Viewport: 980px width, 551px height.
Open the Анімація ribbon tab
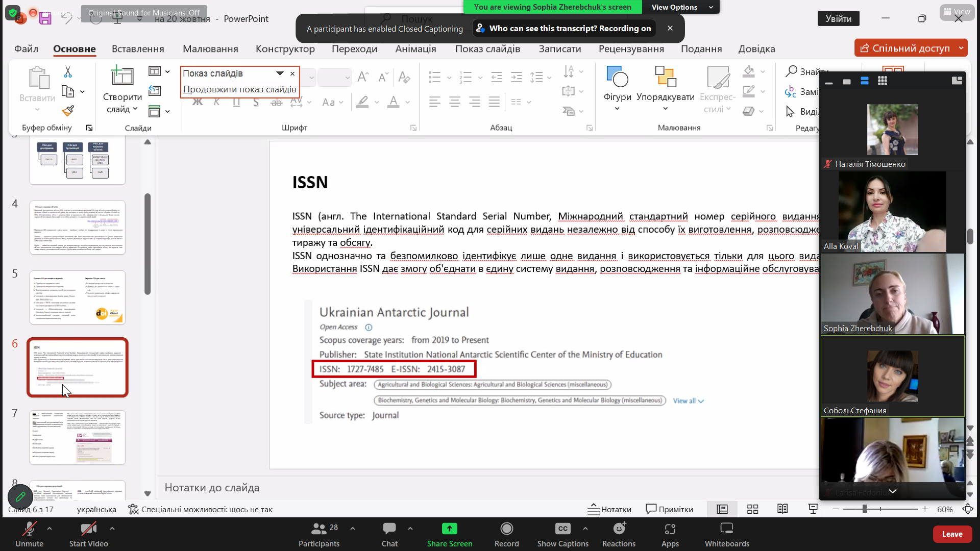pos(415,48)
